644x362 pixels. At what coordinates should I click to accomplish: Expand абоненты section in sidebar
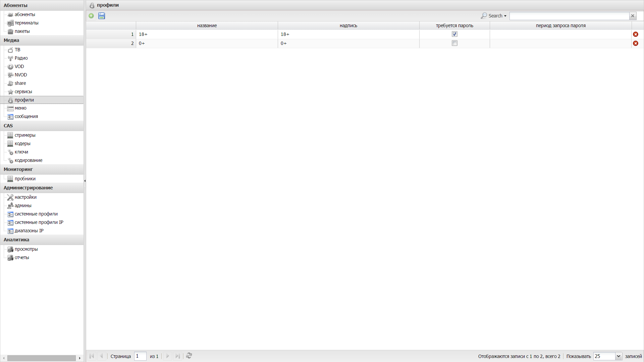pyautogui.click(x=15, y=5)
